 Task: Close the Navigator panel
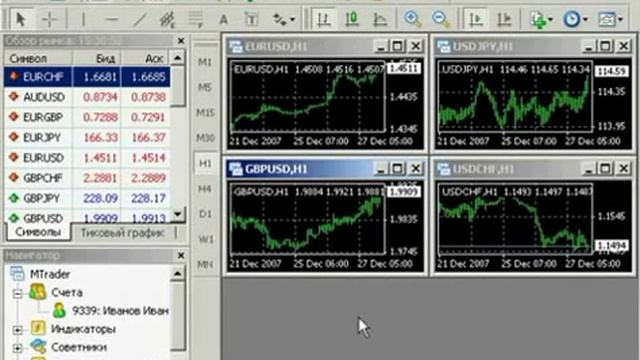pyautogui.click(x=181, y=256)
